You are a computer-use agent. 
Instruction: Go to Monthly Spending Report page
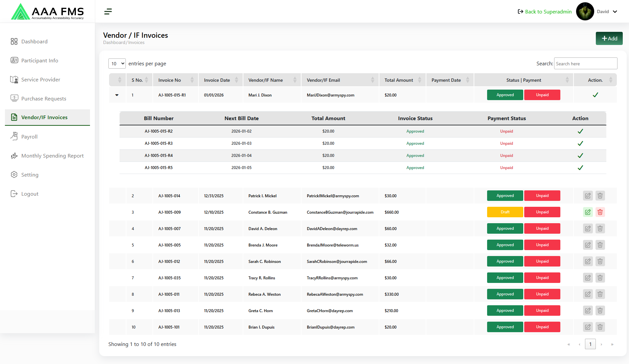point(52,156)
